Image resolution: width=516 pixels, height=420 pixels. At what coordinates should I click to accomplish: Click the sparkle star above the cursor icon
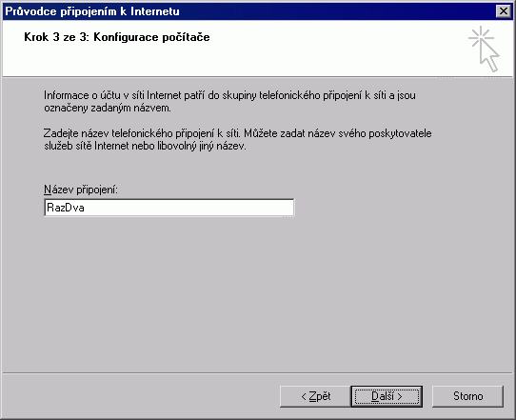[480, 36]
